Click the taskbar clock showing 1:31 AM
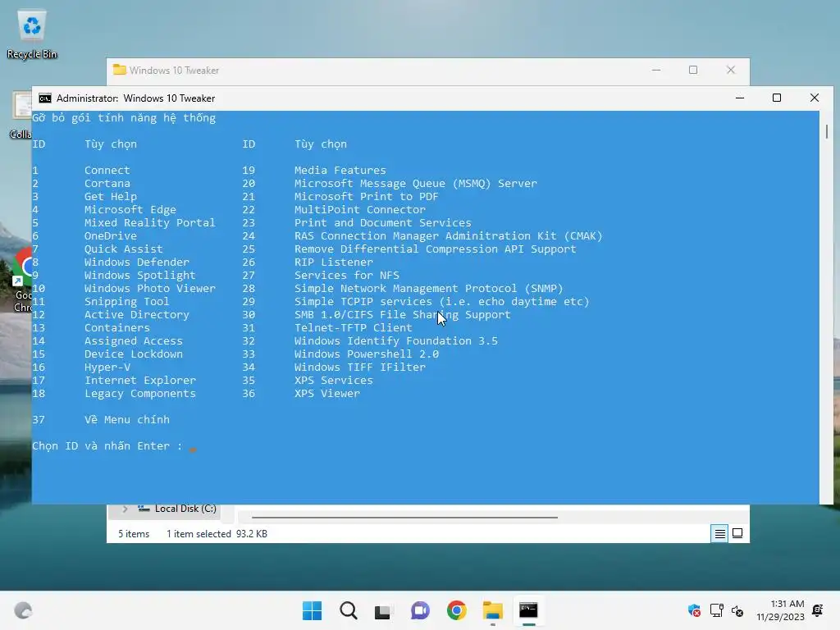 [781, 610]
